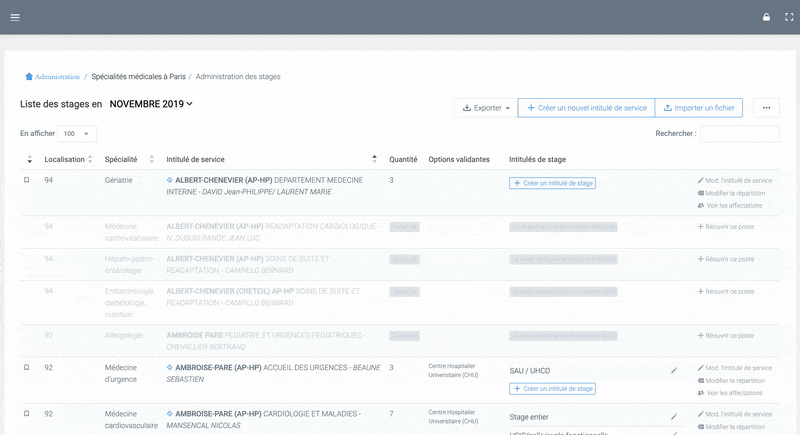Image resolution: width=800 pixels, height=435 pixels.
Task: Sort table by Localisation column
Action: pos(69,159)
